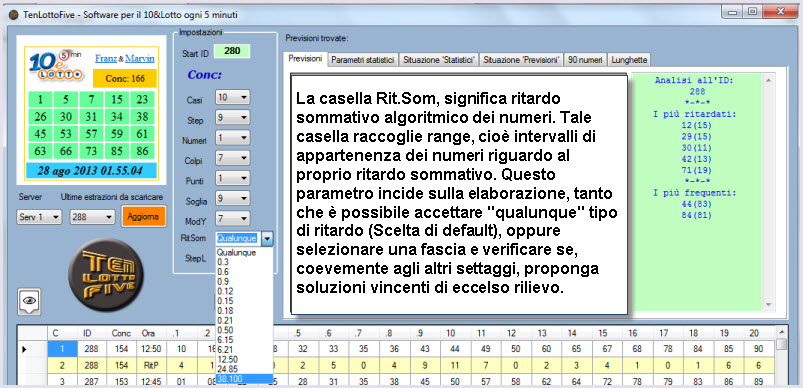
Task: Open the Punti dropdown
Action: (233, 178)
